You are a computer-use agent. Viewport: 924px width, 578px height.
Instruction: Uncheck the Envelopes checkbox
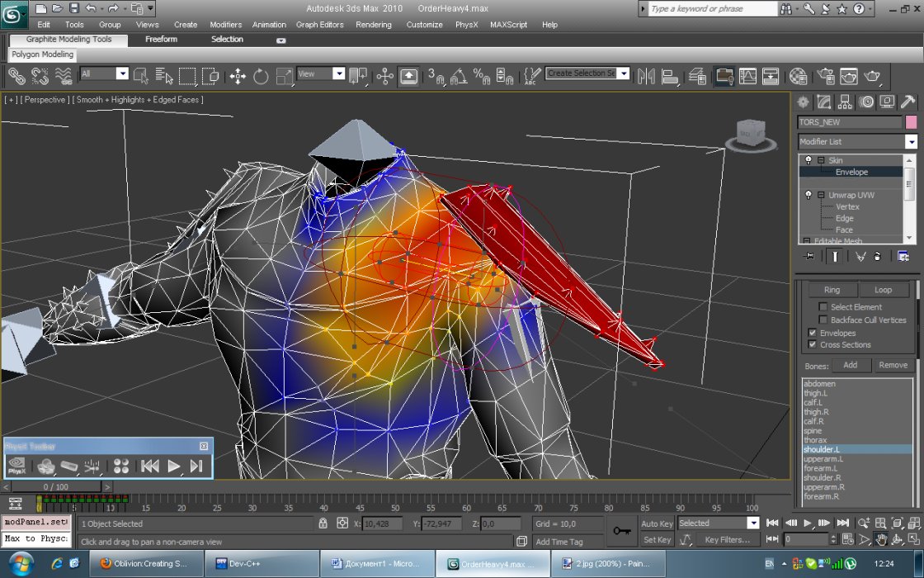(813, 333)
